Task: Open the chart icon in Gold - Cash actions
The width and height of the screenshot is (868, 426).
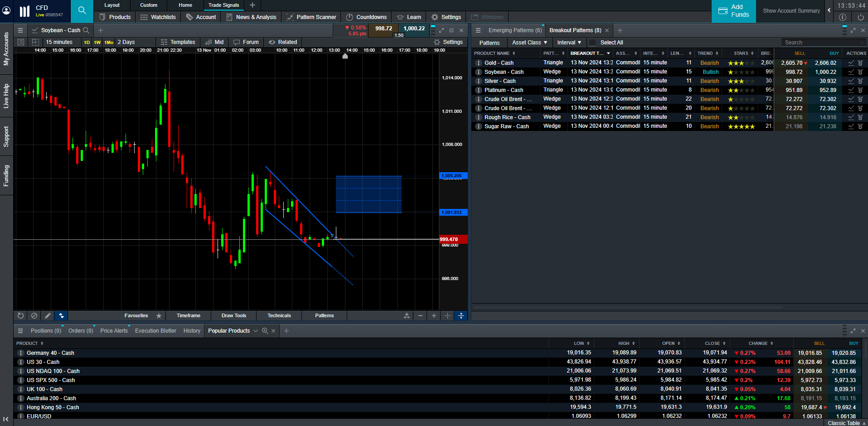Action: click(851, 63)
